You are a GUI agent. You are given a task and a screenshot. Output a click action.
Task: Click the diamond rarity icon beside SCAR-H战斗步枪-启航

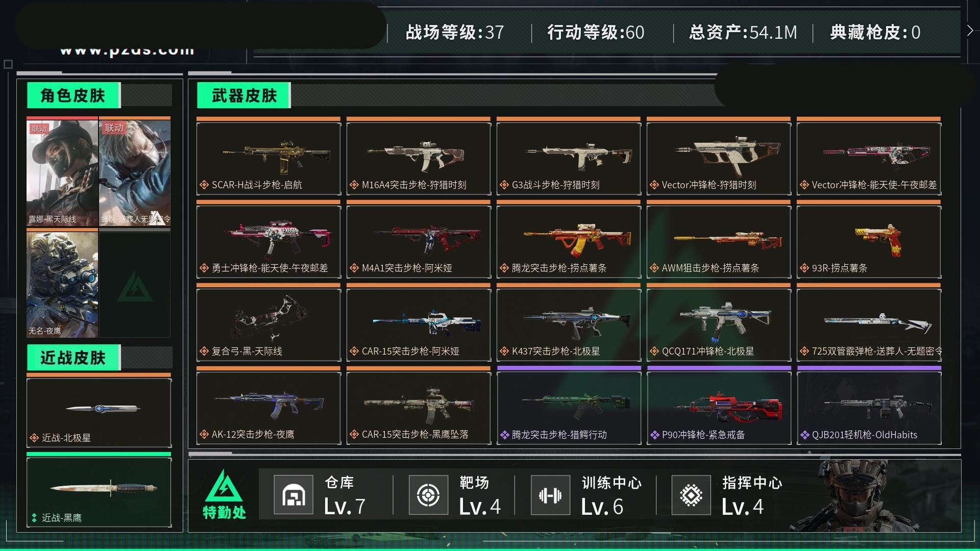point(204,185)
